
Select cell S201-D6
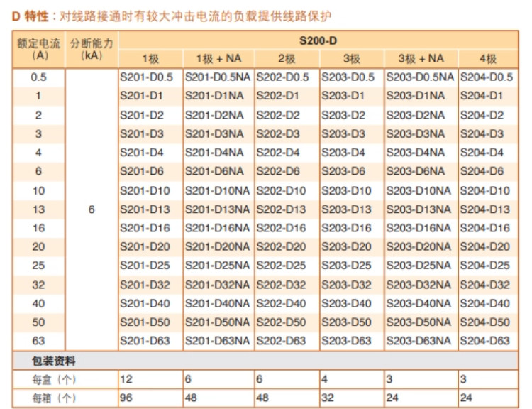pos(142,171)
